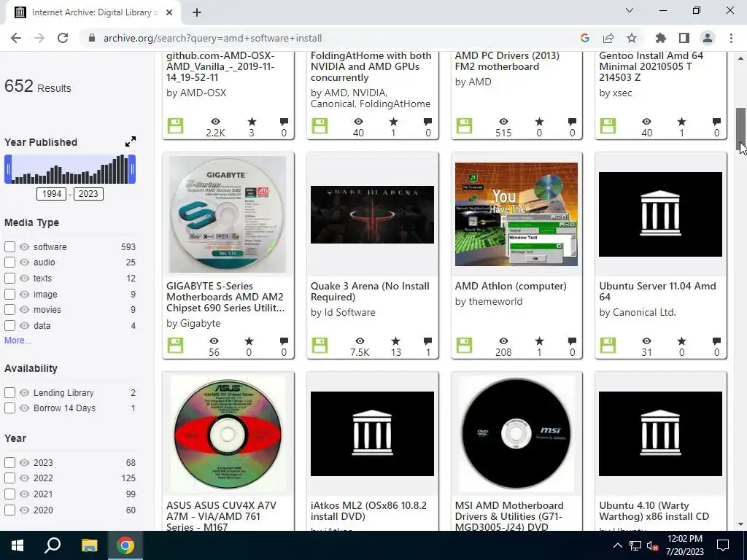Check the Borrow 14 Days checkbox

pos(9,408)
